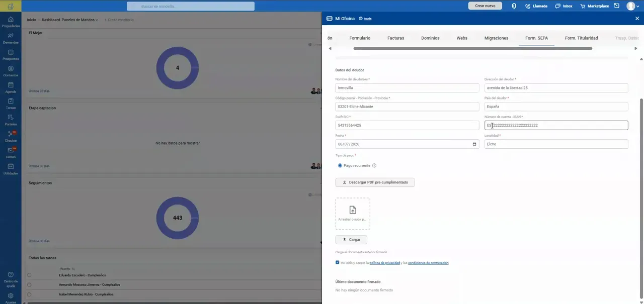
Task: Switch to the Facturas tab
Action: (x=395, y=38)
